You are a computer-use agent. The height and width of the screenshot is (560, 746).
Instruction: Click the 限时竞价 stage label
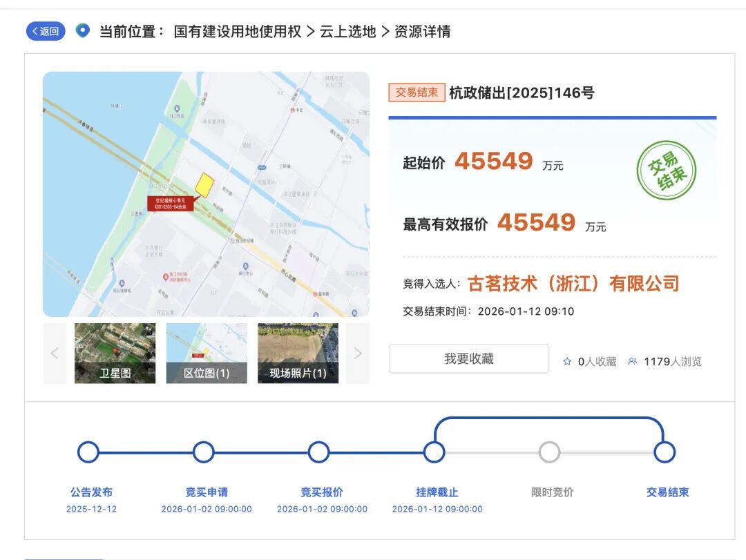click(x=553, y=492)
